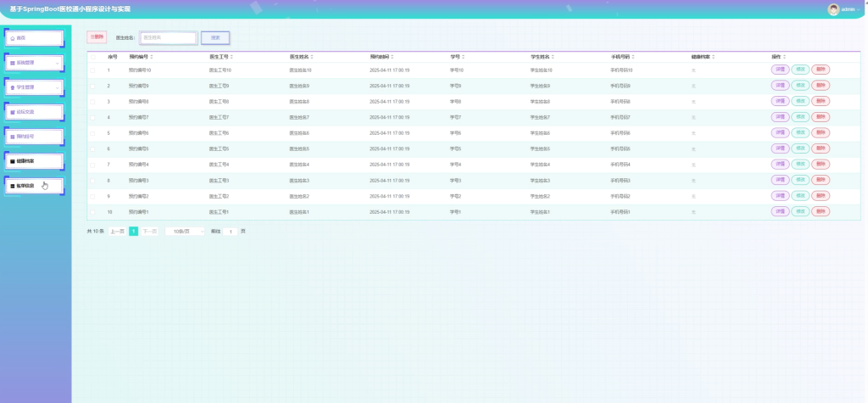Sort by 医生工号 using its sort arrows
Screen dimensions: 868x403
(x=231, y=57)
